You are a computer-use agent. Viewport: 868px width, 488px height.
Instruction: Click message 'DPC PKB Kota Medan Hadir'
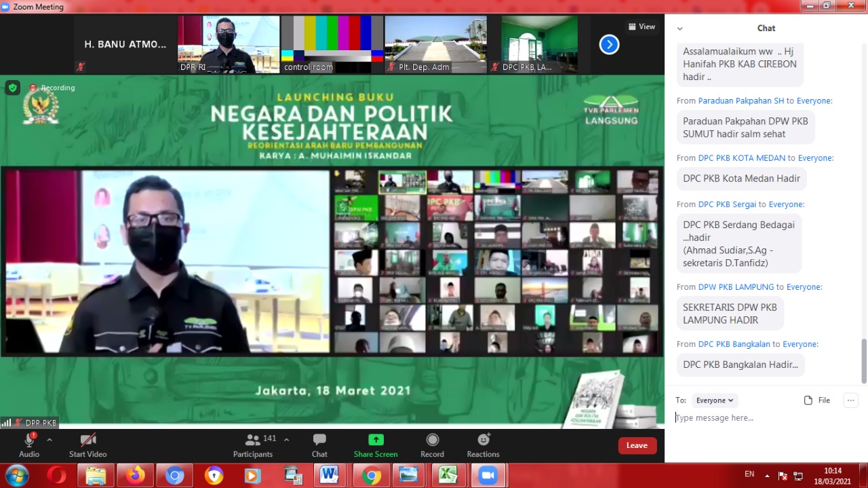click(x=742, y=179)
